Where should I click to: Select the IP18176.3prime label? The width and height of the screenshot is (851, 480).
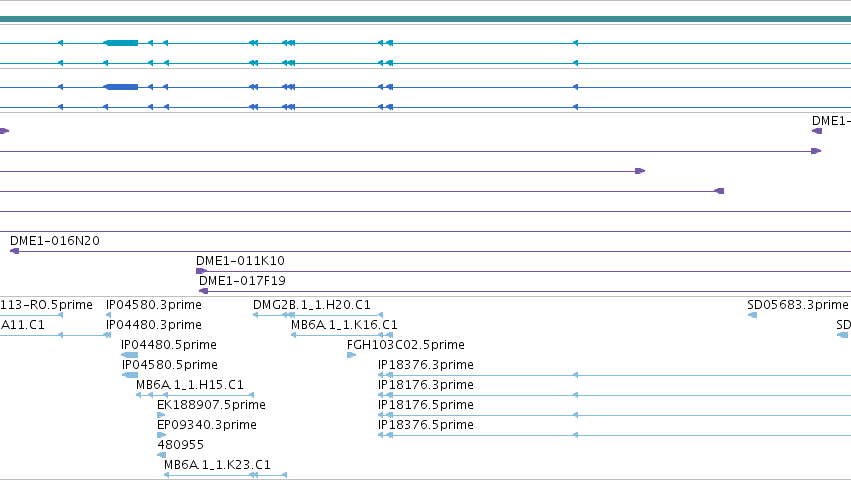(x=426, y=385)
